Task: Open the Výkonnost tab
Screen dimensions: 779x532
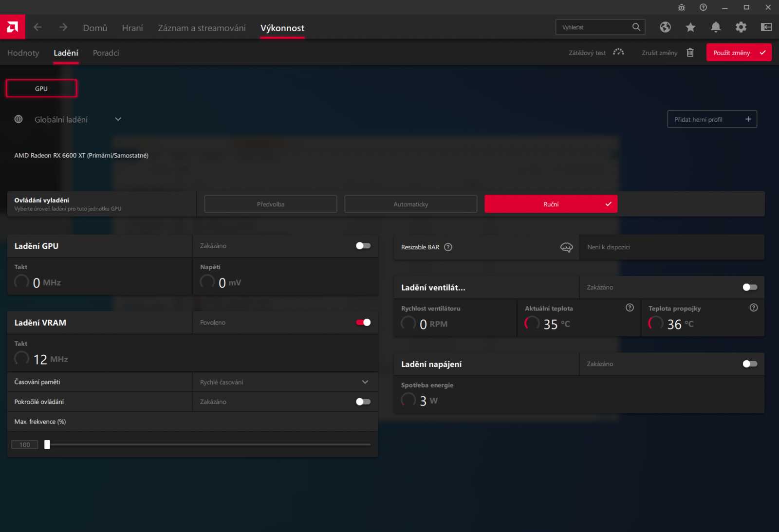Action: pyautogui.click(x=282, y=28)
